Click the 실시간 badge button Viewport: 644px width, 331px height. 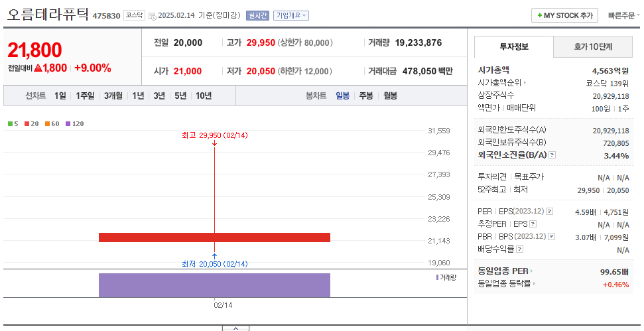click(257, 16)
